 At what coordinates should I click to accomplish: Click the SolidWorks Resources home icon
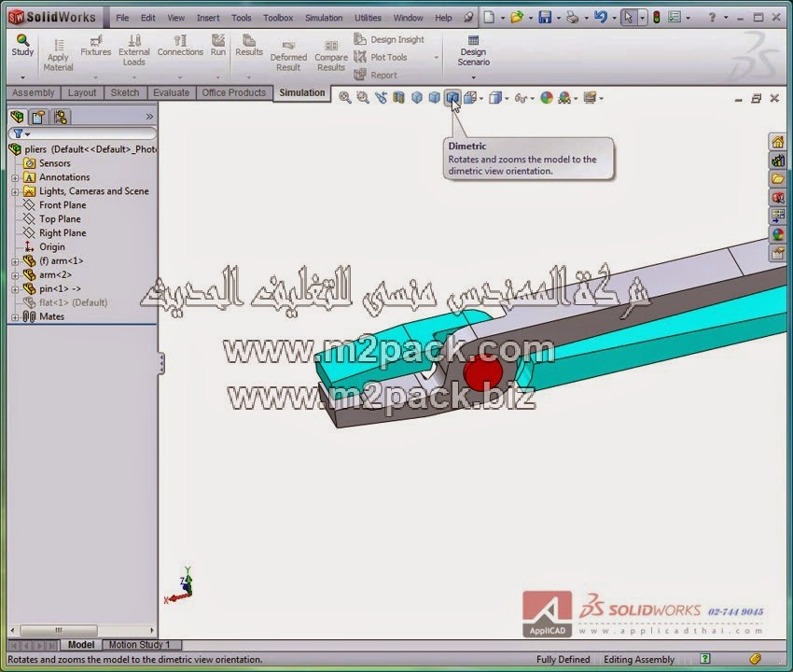[778, 142]
